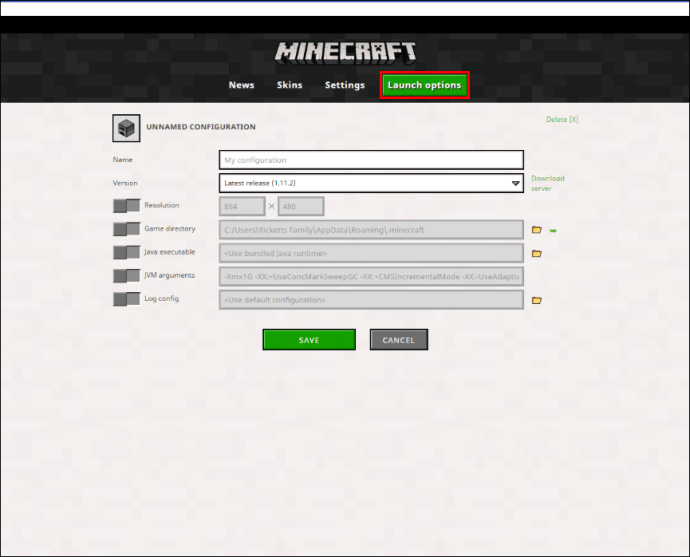Select the Launch options tab
This screenshot has width=690, height=557.
click(x=425, y=85)
